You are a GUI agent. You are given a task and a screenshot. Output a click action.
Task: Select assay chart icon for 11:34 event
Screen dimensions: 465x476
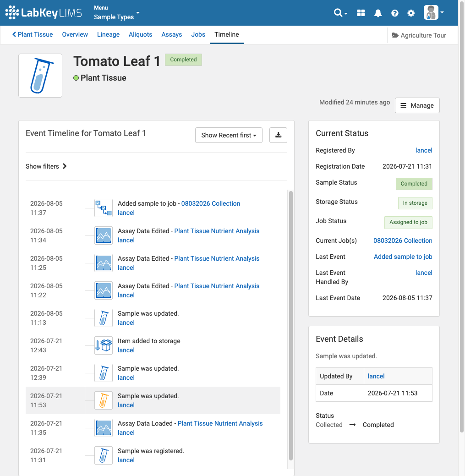[104, 235]
